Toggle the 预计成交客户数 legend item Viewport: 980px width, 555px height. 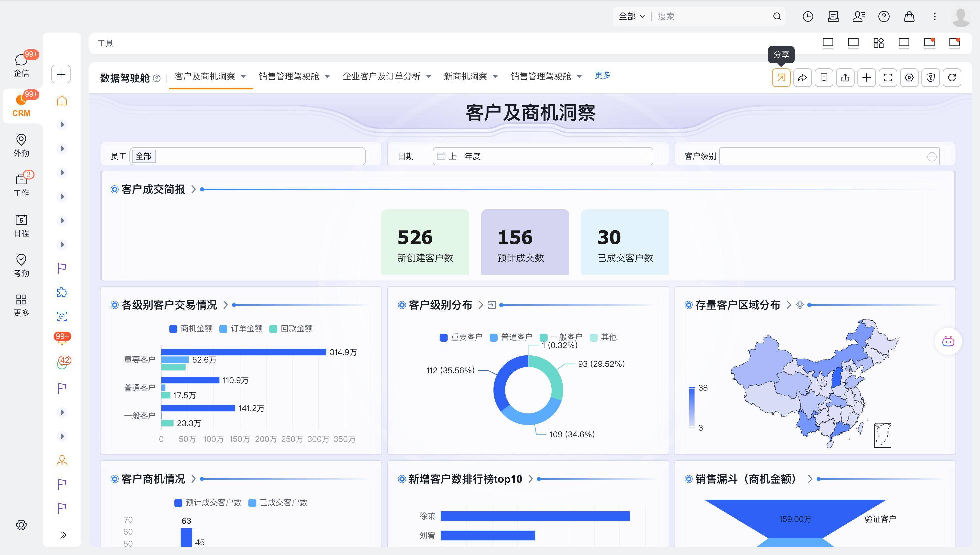pyautogui.click(x=208, y=503)
